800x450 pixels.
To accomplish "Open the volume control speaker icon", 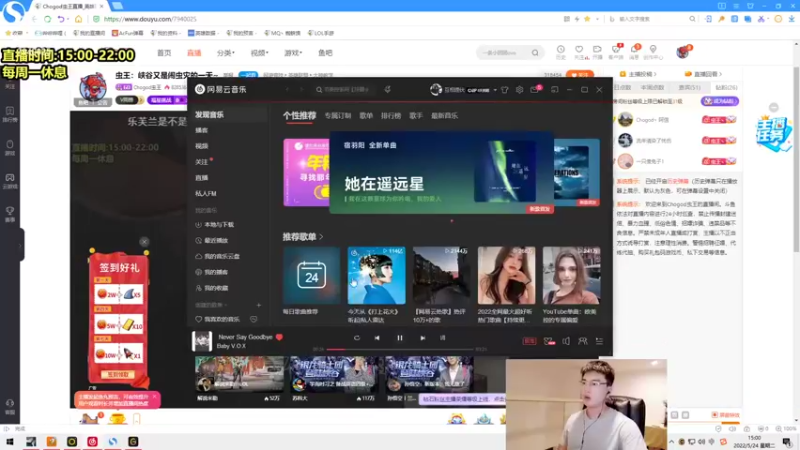I will [x=566, y=341].
